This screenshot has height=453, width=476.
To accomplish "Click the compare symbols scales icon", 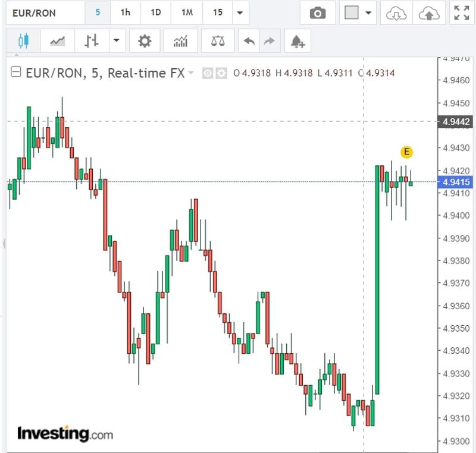I will (218, 41).
